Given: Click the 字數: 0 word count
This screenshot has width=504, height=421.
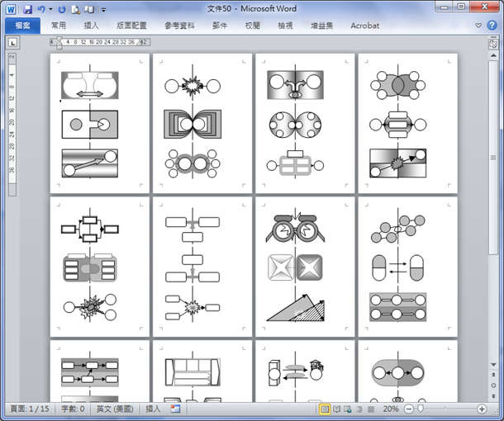Looking at the screenshot, I should tap(73, 409).
